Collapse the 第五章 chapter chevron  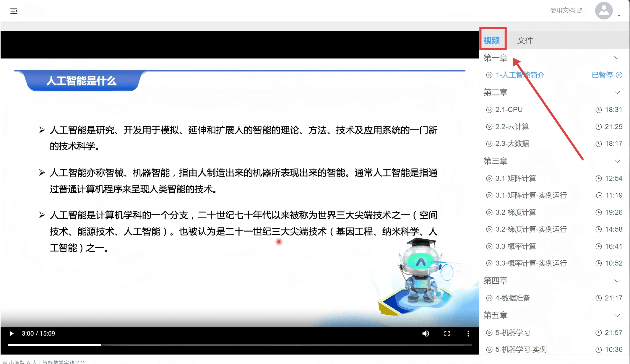pyautogui.click(x=617, y=315)
